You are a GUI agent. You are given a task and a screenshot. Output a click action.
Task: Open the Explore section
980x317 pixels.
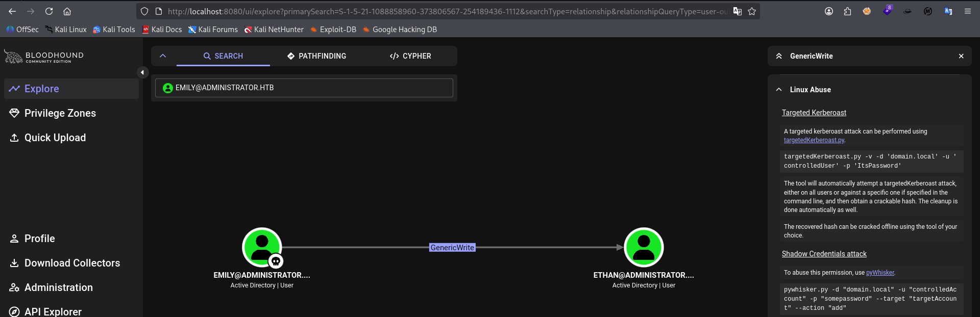click(x=71, y=89)
